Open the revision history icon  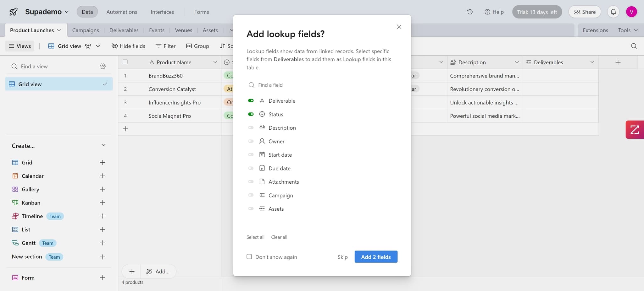click(x=469, y=12)
